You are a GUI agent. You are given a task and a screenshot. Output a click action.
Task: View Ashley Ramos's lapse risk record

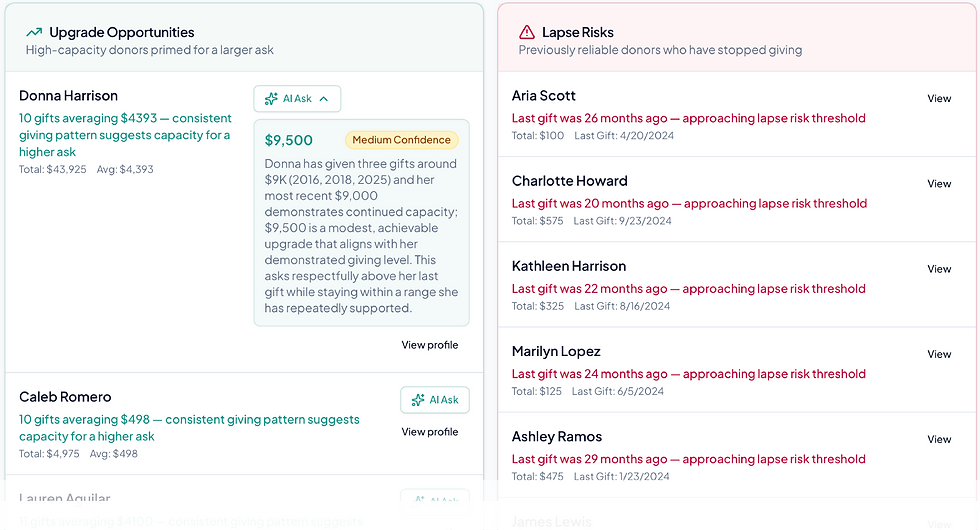point(939,439)
